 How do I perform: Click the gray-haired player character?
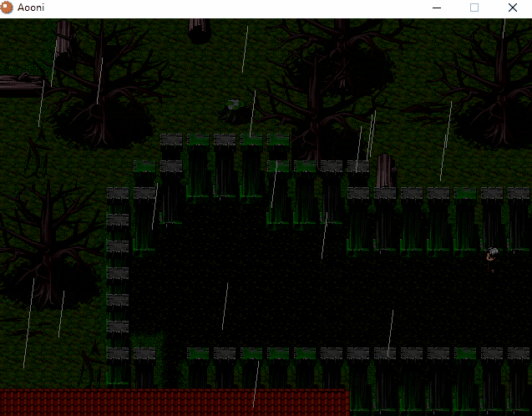[492, 260]
